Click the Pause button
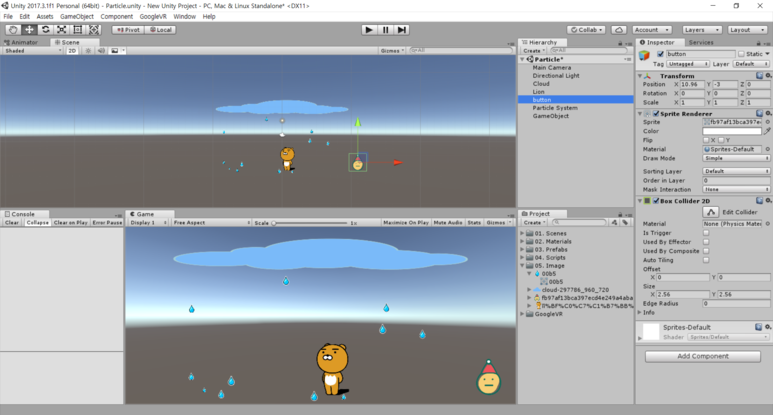Viewport: 773px width, 415px height. pos(386,30)
